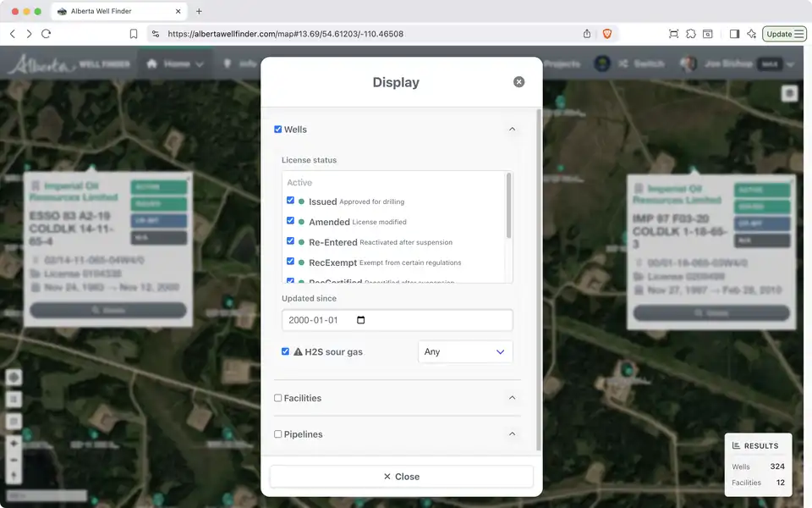This screenshot has height=508, width=812.
Task: Go back in browser history
Action: pyautogui.click(x=13, y=34)
